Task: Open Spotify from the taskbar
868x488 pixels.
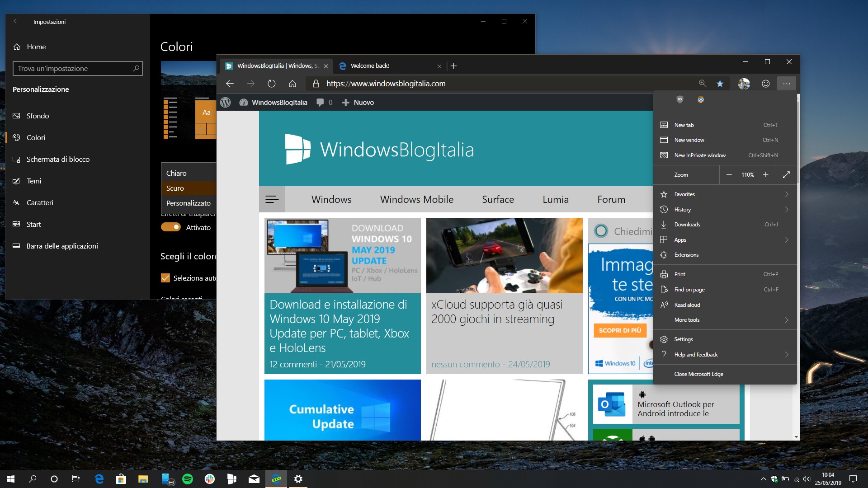Action: click(x=188, y=479)
